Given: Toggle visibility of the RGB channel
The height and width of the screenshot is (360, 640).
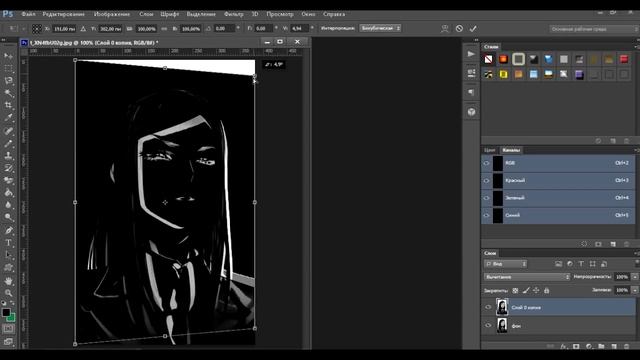Looking at the screenshot, I should point(487,163).
